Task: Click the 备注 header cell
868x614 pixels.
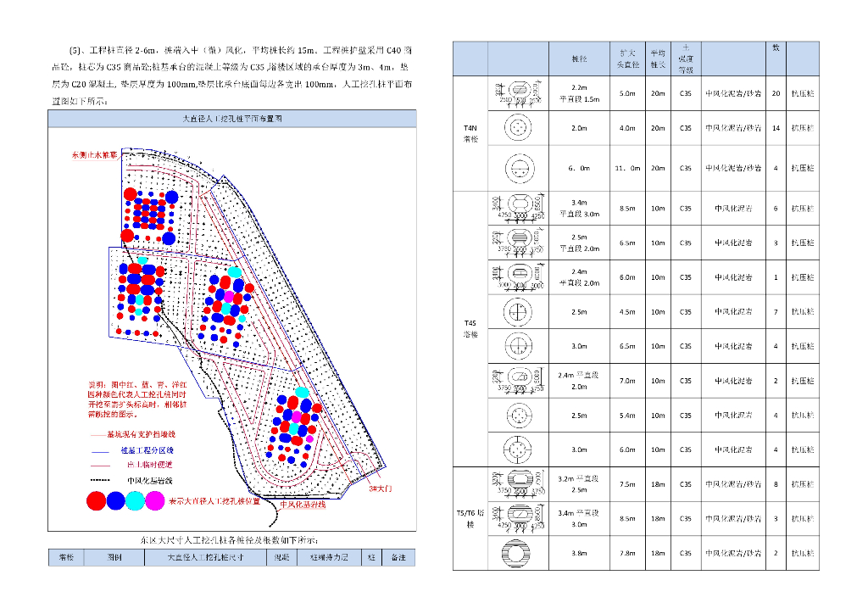Action: 398,557
